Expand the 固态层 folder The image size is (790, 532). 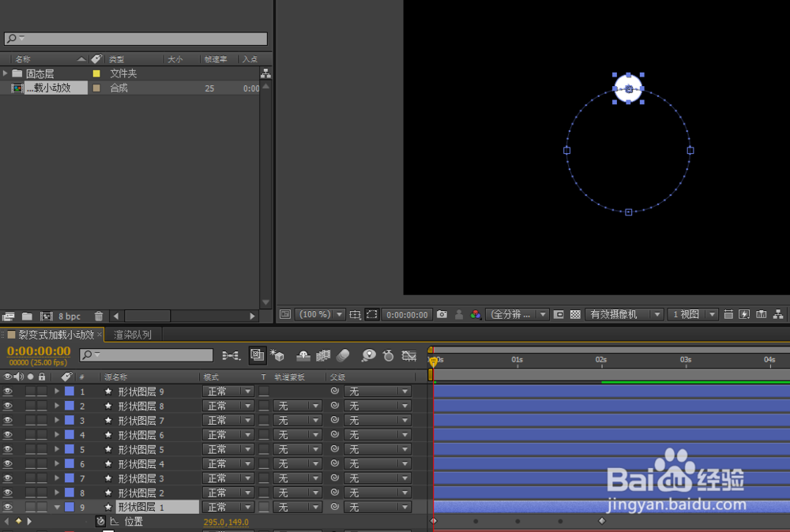[x=5, y=73]
